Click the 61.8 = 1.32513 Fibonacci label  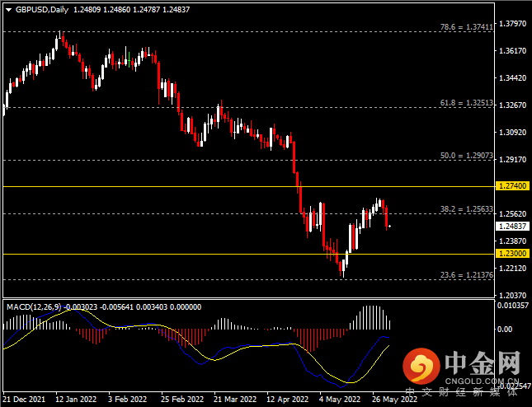coord(467,103)
